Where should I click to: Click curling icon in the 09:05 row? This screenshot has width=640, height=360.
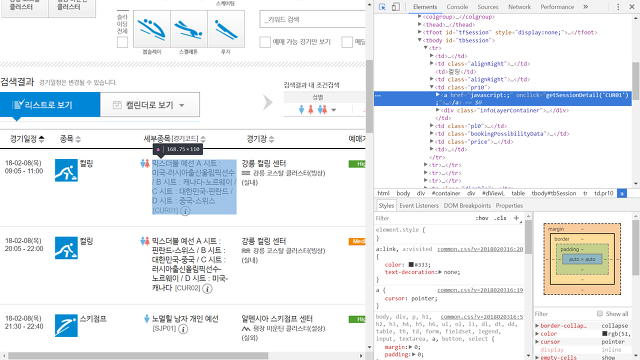coord(66,170)
